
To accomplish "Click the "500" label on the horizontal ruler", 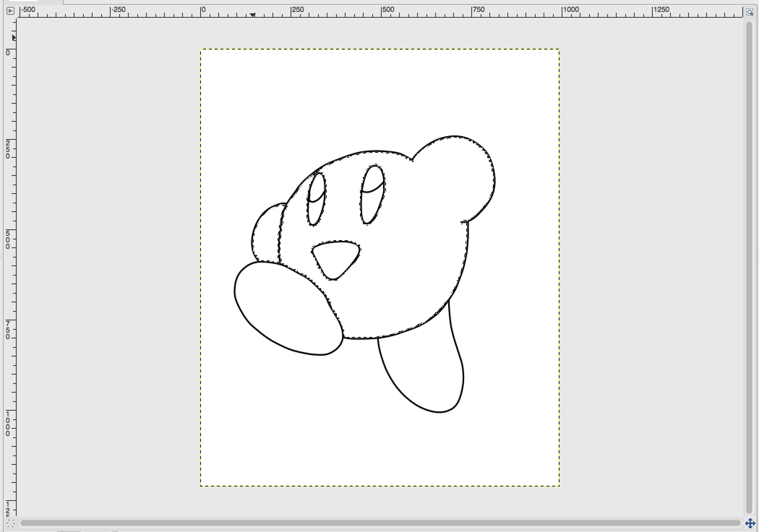I will pyautogui.click(x=388, y=9).
